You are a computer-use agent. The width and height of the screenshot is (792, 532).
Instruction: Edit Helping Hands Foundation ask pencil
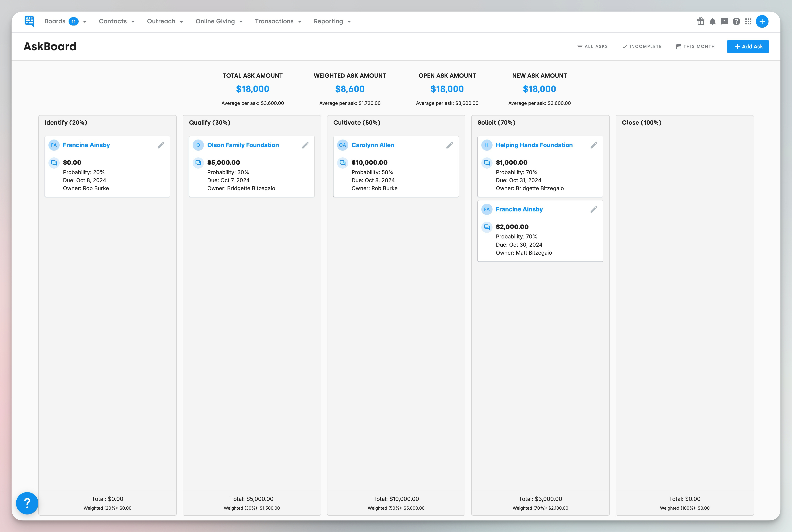(594, 145)
